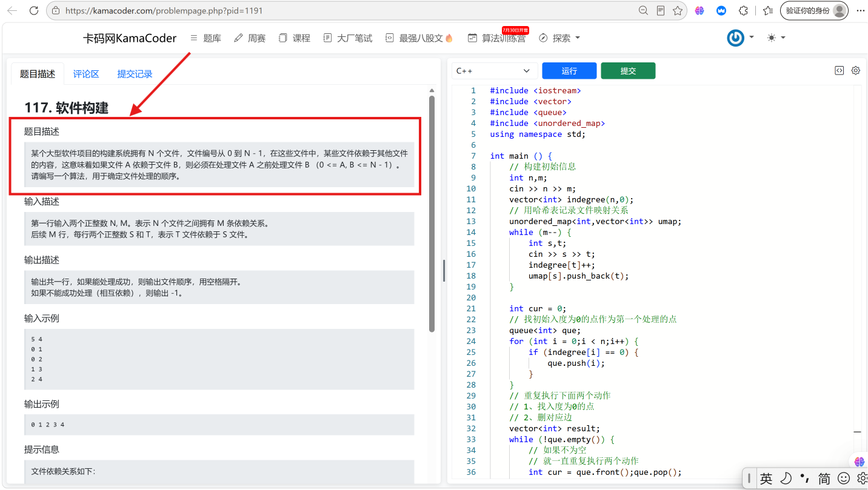Click the problem description panel scrollbar
The width and height of the screenshot is (868, 490).
tap(432, 214)
